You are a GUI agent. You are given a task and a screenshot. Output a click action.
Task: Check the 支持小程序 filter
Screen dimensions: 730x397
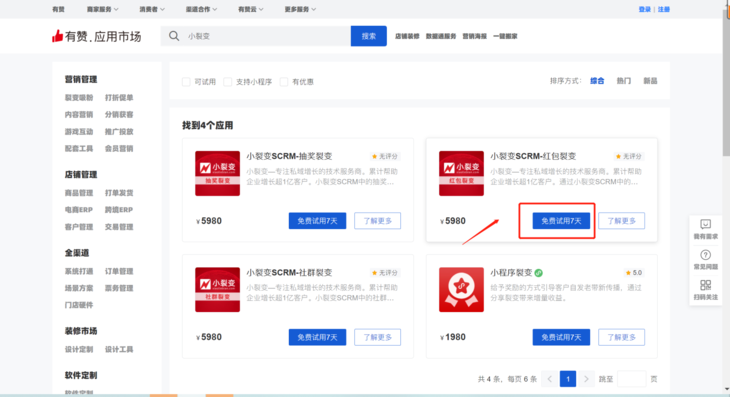point(228,82)
